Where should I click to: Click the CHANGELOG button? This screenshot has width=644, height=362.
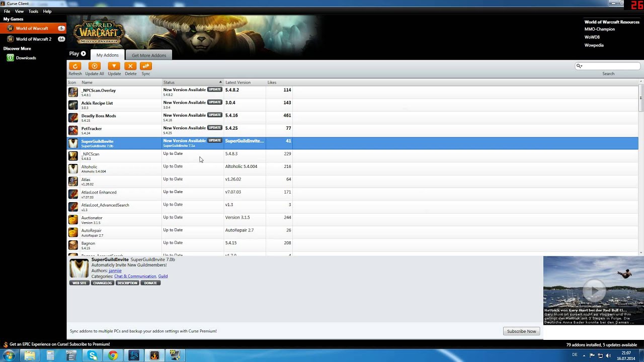pyautogui.click(x=102, y=283)
